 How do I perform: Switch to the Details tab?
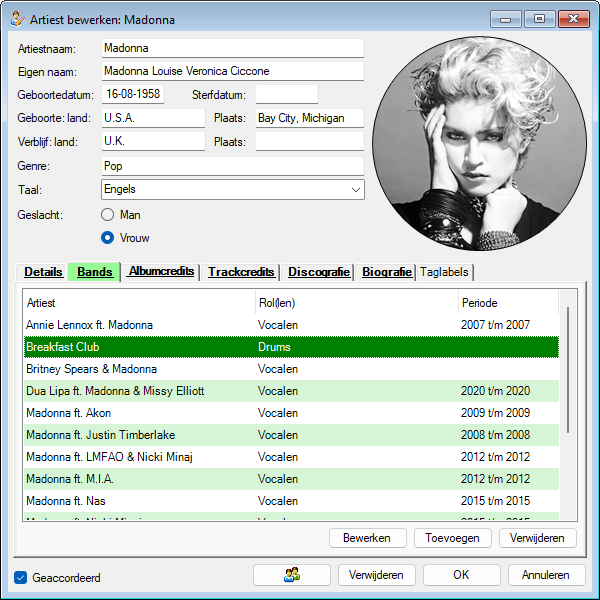pyautogui.click(x=43, y=272)
